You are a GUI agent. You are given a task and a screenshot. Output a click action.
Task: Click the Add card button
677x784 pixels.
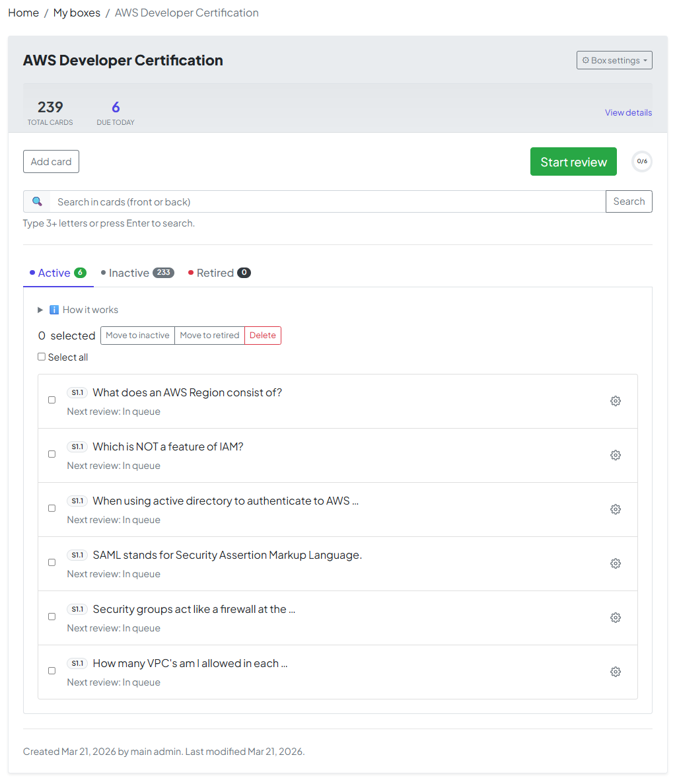click(51, 162)
